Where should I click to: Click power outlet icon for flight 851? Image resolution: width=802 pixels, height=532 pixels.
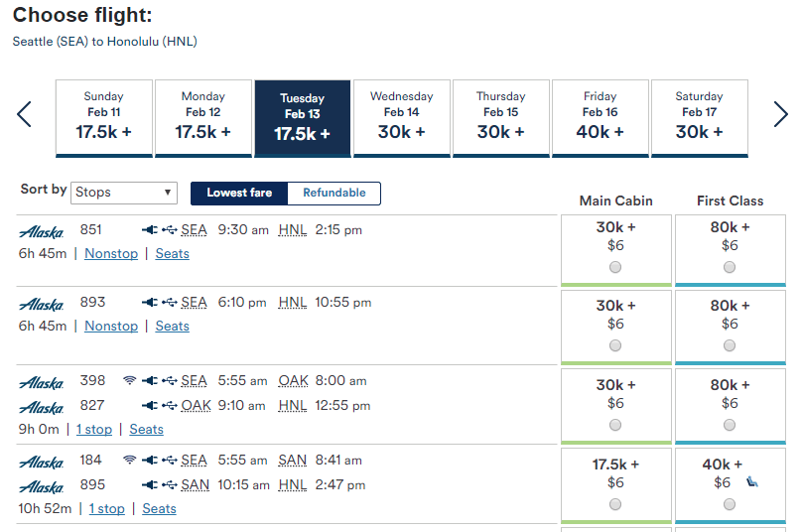[x=150, y=230]
